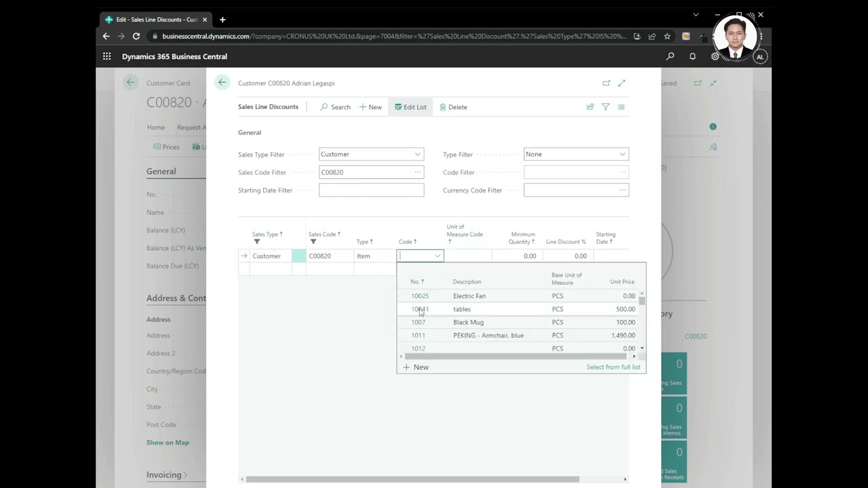This screenshot has height=488, width=868.
Task: Click tables description in lookup
Action: click(x=462, y=309)
